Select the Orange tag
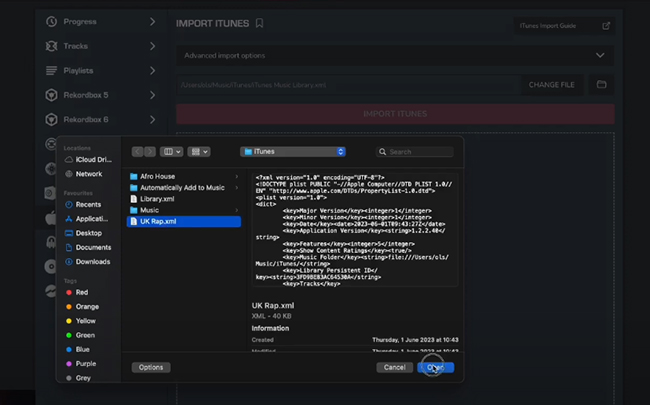The width and height of the screenshot is (650, 405). click(82, 307)
